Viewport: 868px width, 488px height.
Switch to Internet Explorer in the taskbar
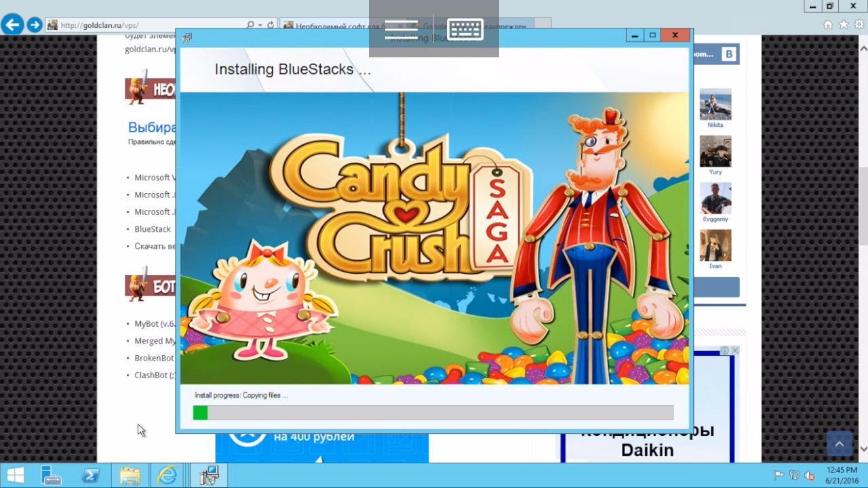[167, 475]
